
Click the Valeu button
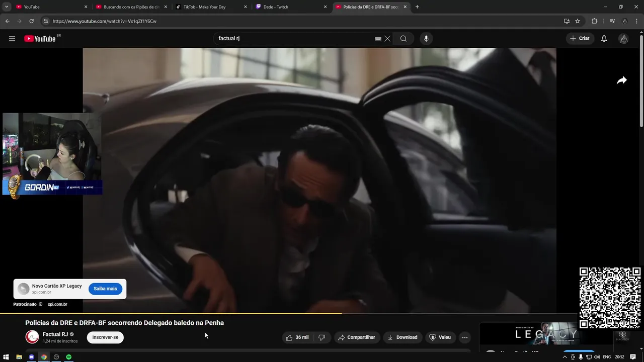440,337
